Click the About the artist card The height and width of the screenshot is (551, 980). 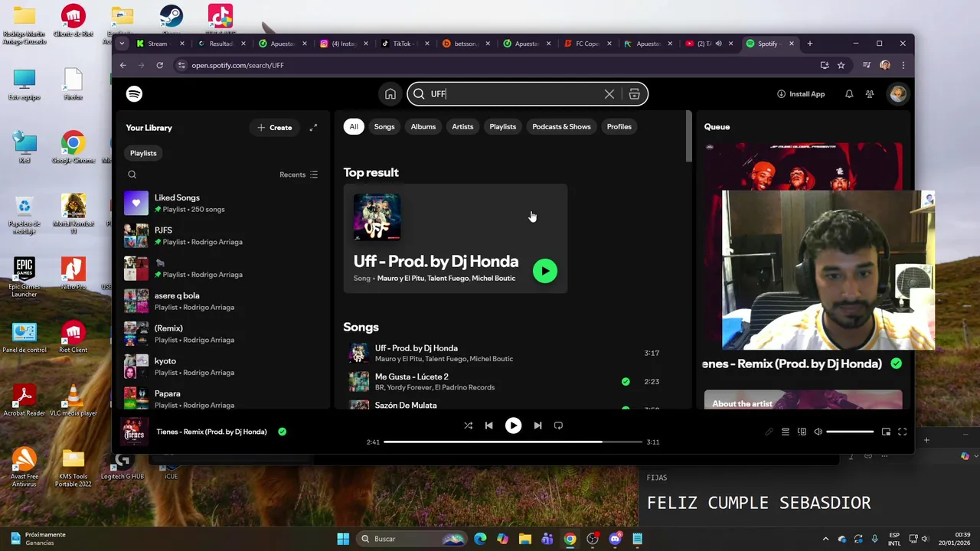pyautogui.click(x=803, y=400)
